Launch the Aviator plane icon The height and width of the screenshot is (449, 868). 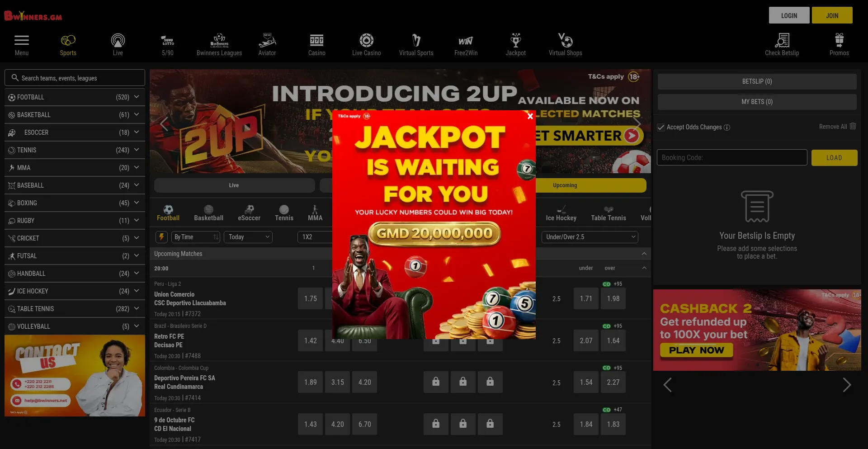point(267,40)
